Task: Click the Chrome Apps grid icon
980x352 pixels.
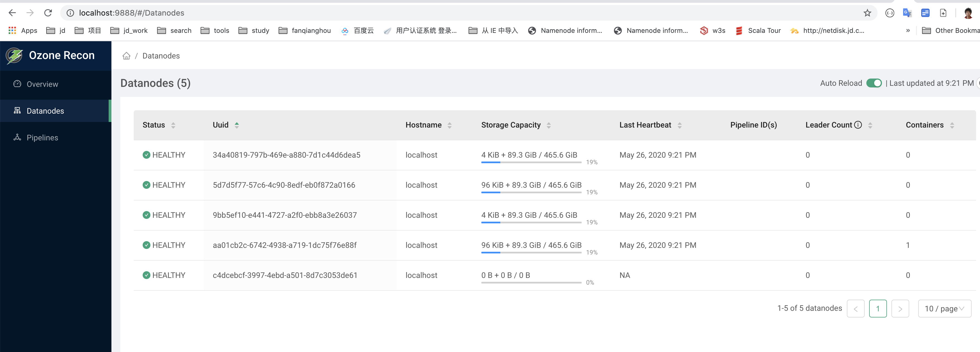Action: coord(12,30)
